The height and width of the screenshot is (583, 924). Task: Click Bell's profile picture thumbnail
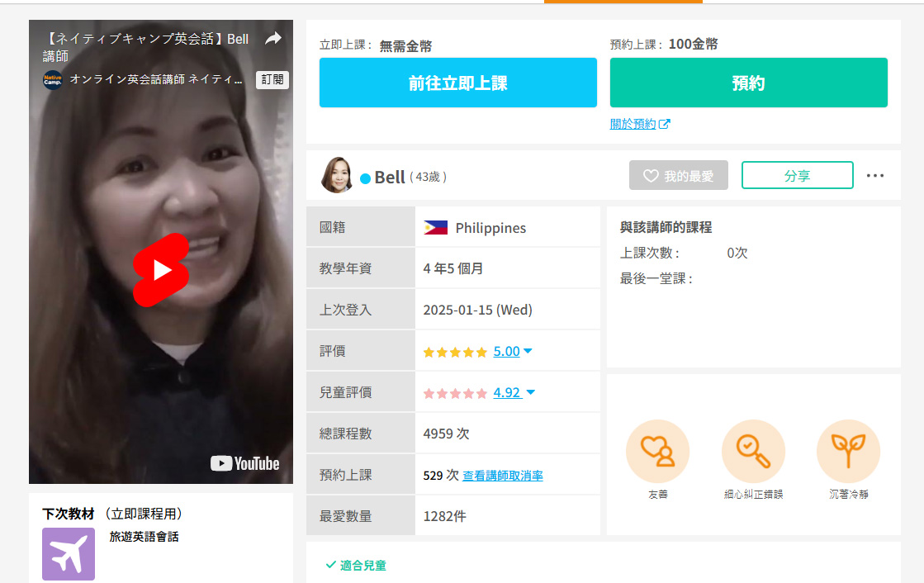tap(337, 175)
